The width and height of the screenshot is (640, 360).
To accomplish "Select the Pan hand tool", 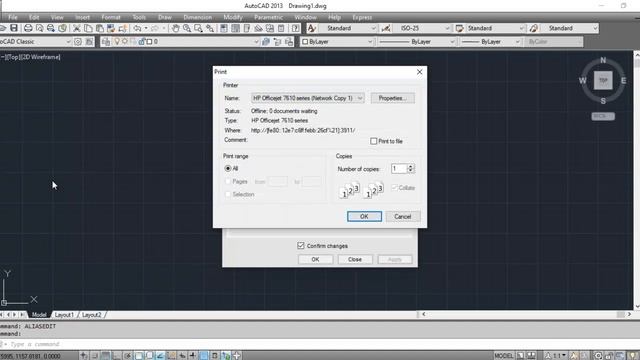I will (x=176, y=28).
